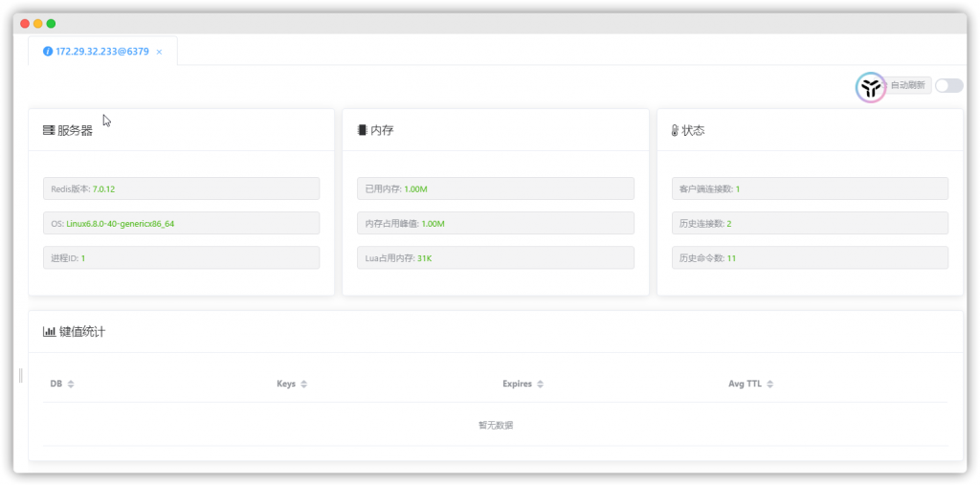Select the 172.29.32.233@6379 connection tab
980x486 pixels.
101,51
